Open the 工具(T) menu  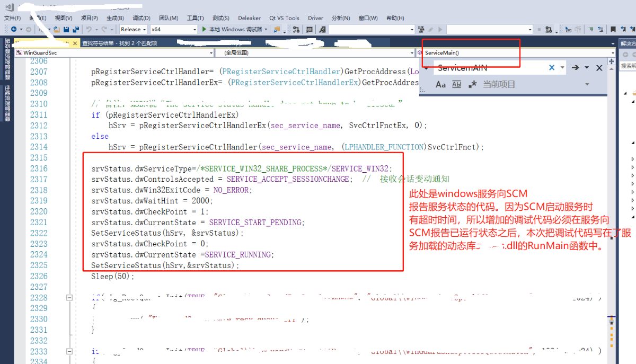click(195, 18)
